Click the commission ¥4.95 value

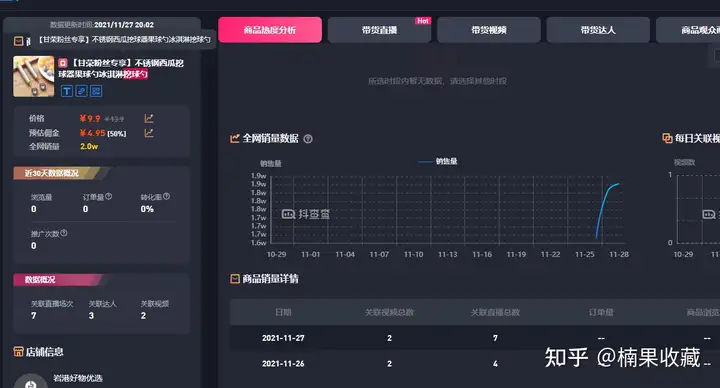93,133
